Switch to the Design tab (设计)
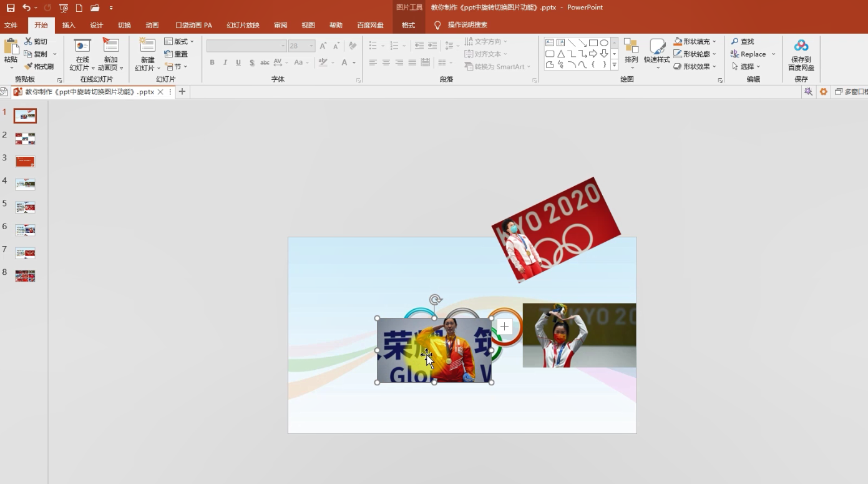This screenshot has width=868, height=484. pyautogui.click(x=96, y=25)
